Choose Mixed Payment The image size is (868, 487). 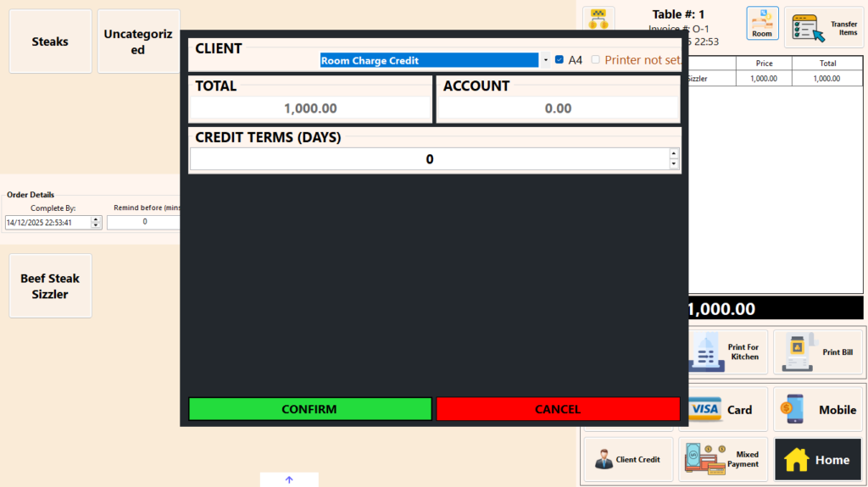click(723, 459)
